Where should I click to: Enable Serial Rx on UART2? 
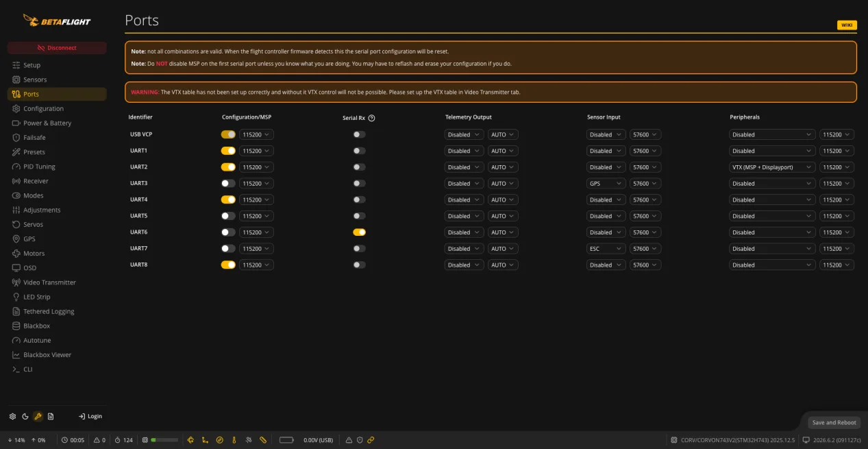click(x=359, y=167)
